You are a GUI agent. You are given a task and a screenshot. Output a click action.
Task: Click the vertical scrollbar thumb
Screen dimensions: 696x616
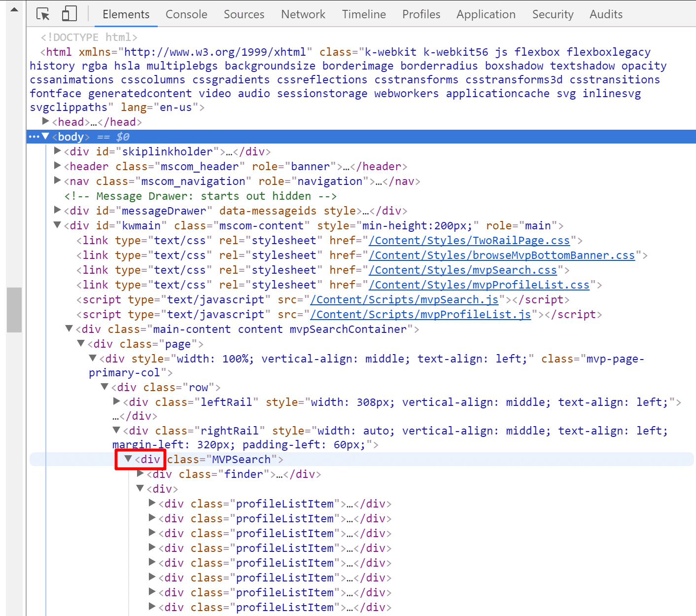pyautogui.click(x=14, y=310)
